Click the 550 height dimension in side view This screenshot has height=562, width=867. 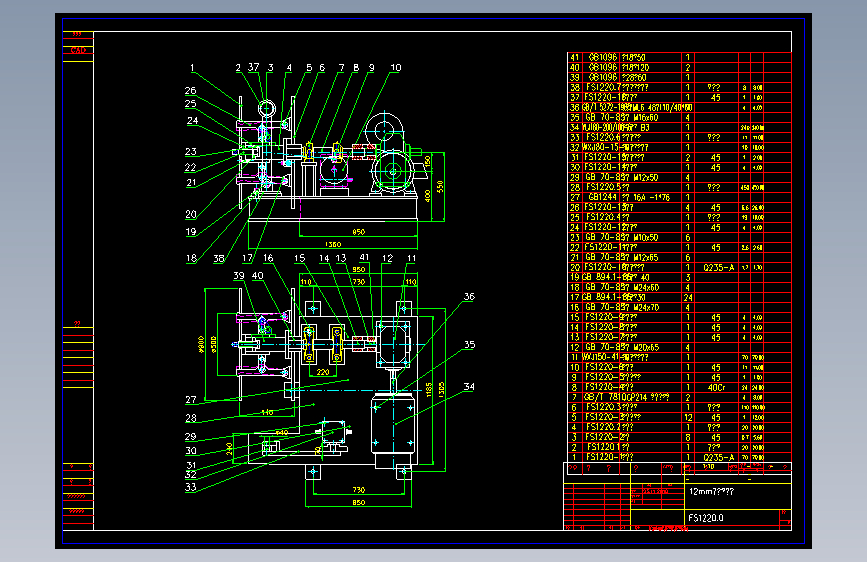[440, 186]
